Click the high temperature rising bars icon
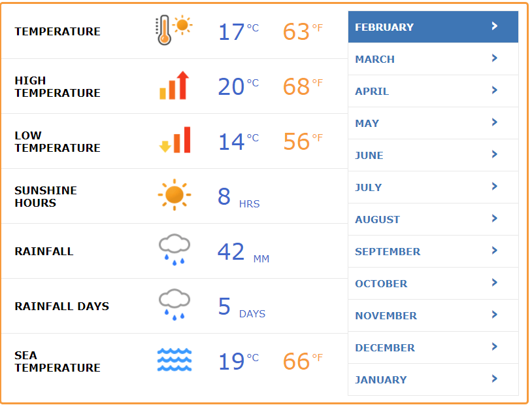Screen dimensions: 532x405 tap(174, 86)
